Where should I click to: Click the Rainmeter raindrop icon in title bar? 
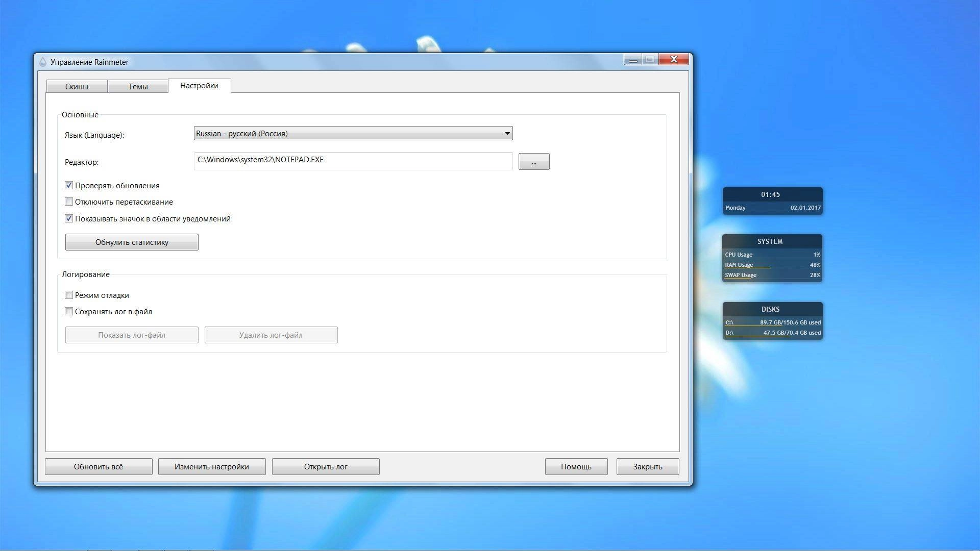[x=43, y=62]
